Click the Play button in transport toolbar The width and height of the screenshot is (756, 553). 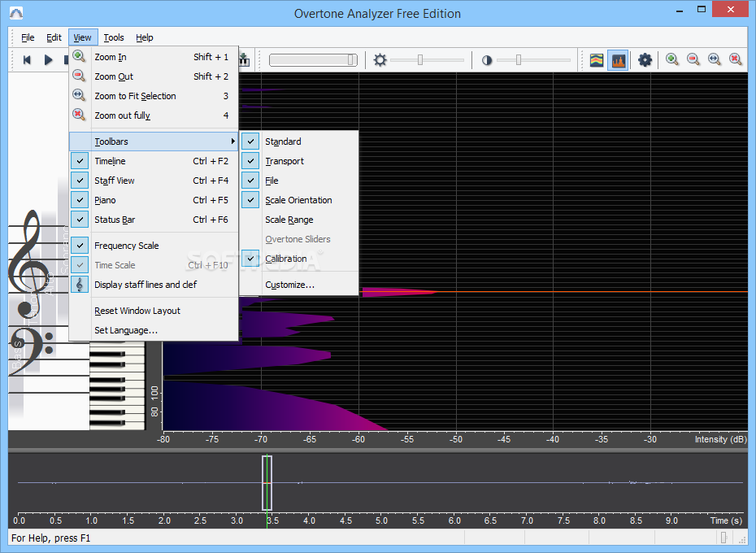click(x=48, y=60)
